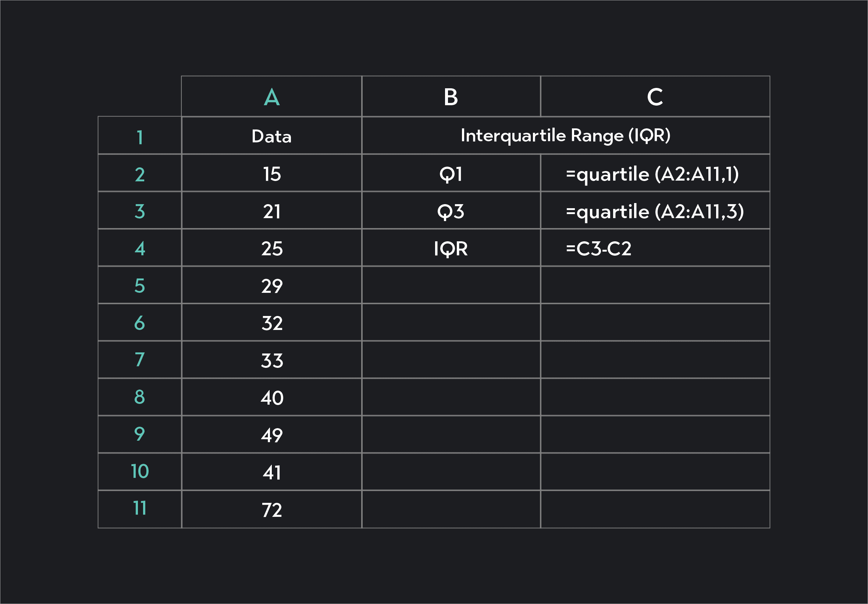Select the cell containing Q1
The image size is (868, 604).
(x=451, y=174)
